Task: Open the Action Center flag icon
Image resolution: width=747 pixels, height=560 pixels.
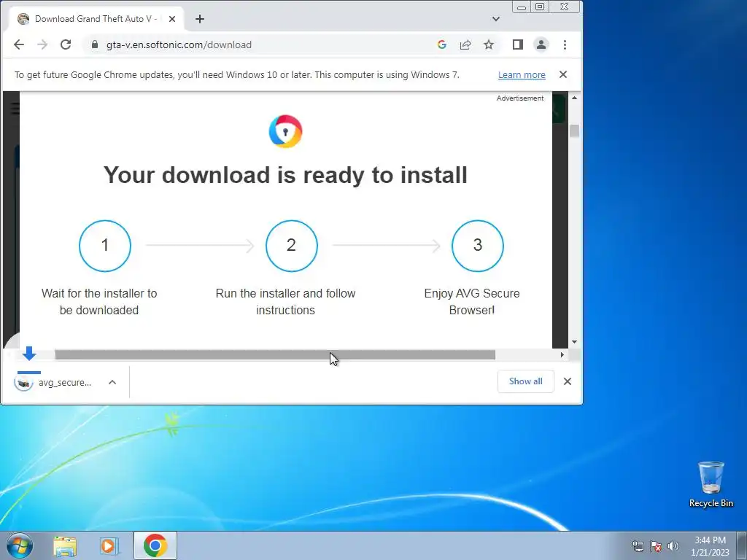Action: pos(656,546)
